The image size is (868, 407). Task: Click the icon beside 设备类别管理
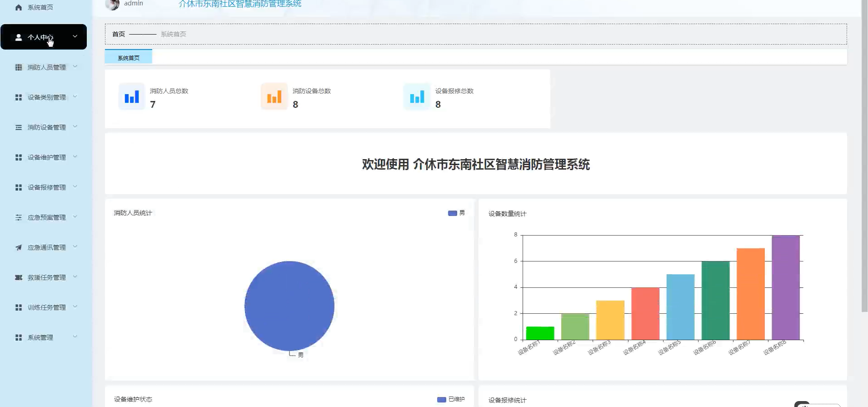19,97
